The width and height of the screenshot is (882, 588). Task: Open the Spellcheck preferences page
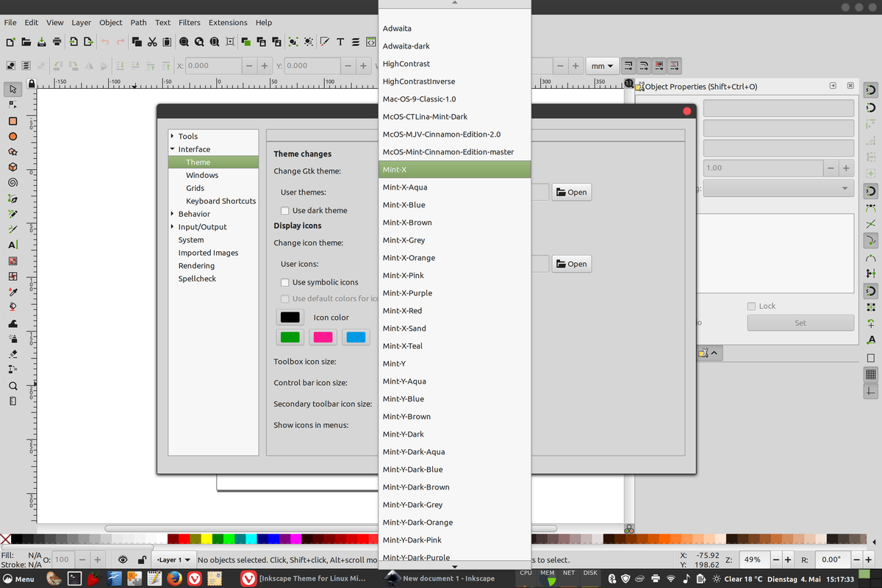tap(197, 279)
